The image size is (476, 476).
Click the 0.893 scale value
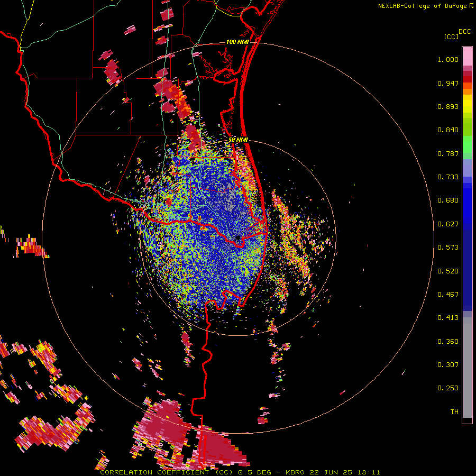click(x=448, y=106)
